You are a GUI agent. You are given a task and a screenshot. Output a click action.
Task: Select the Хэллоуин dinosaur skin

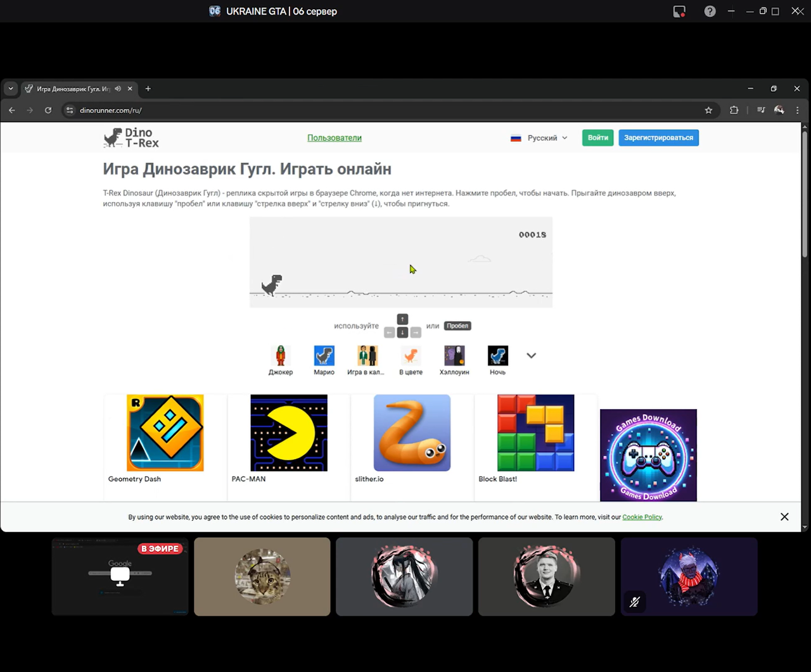pyautogui.click(x=454, y=356)
